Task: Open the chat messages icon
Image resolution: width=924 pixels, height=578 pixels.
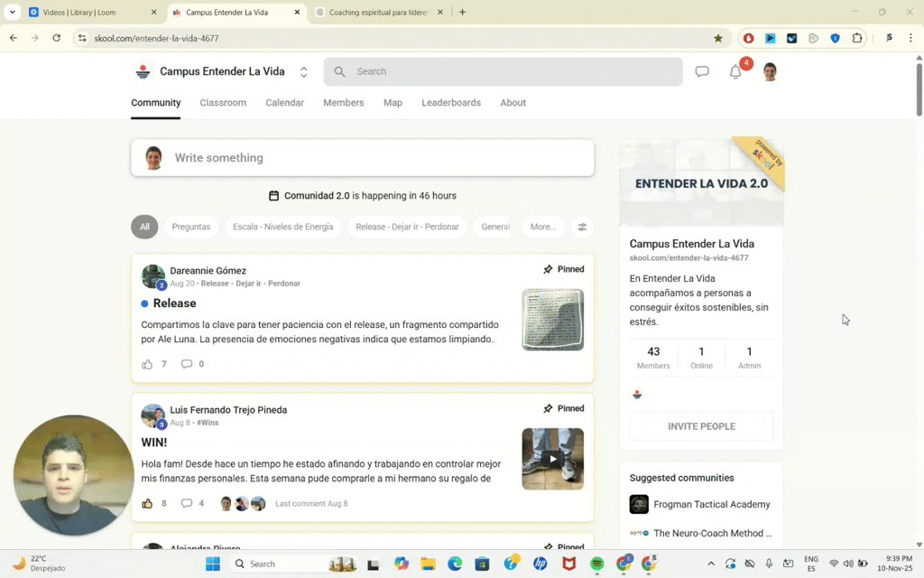Action: (702, 71)
